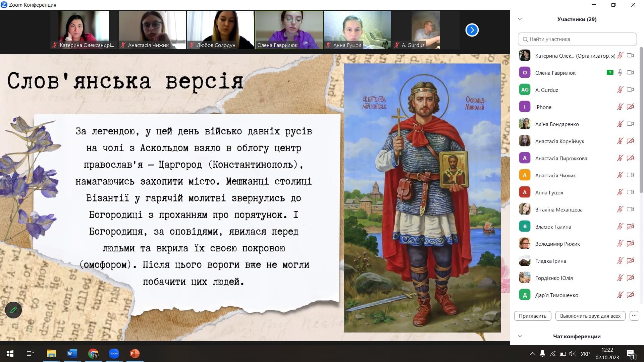644x362 pixels.
Task: Click system tray microphone icon
Action: [542, 354]
